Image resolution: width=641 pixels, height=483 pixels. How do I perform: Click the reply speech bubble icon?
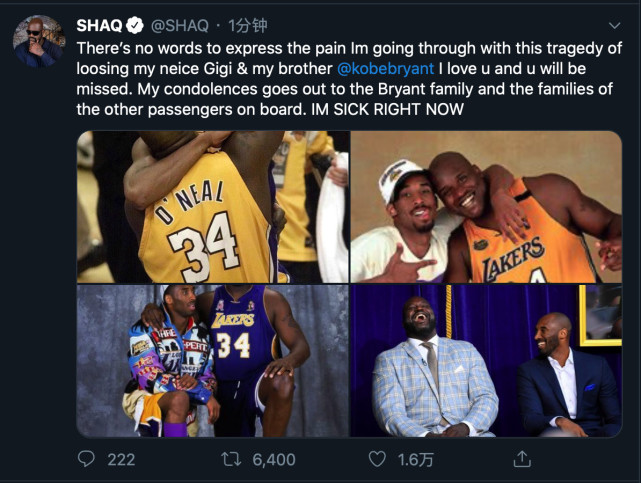click(87, 459)
